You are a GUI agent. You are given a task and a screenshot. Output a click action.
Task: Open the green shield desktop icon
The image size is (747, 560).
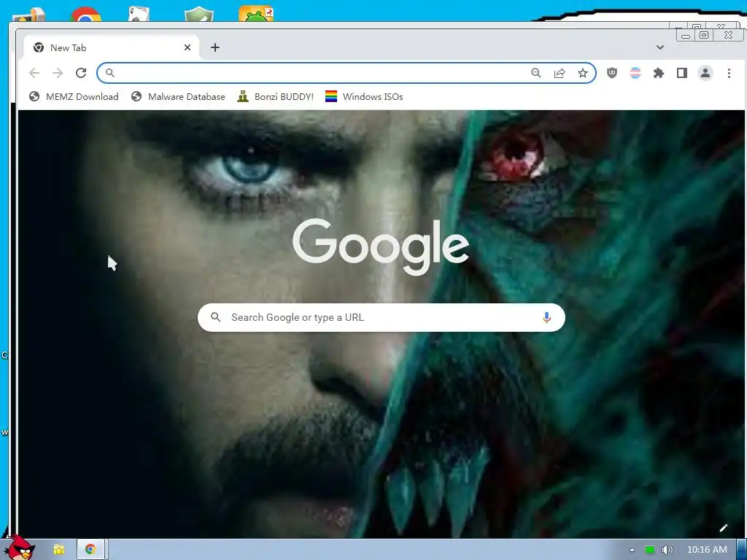point(199,15)
